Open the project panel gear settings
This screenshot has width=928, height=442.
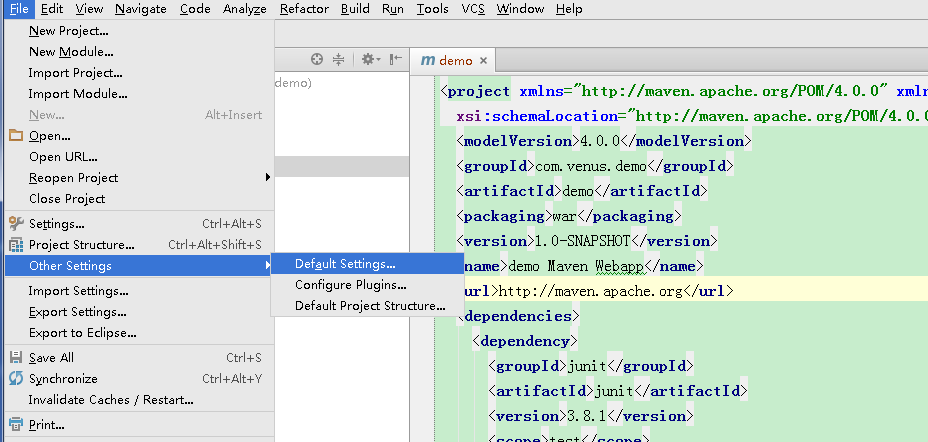coord(370,59)
